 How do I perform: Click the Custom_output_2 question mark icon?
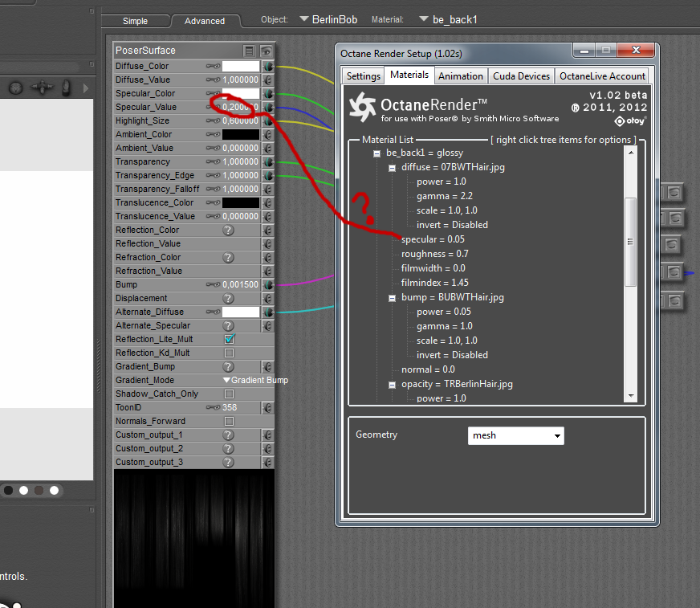coord(228,448)
